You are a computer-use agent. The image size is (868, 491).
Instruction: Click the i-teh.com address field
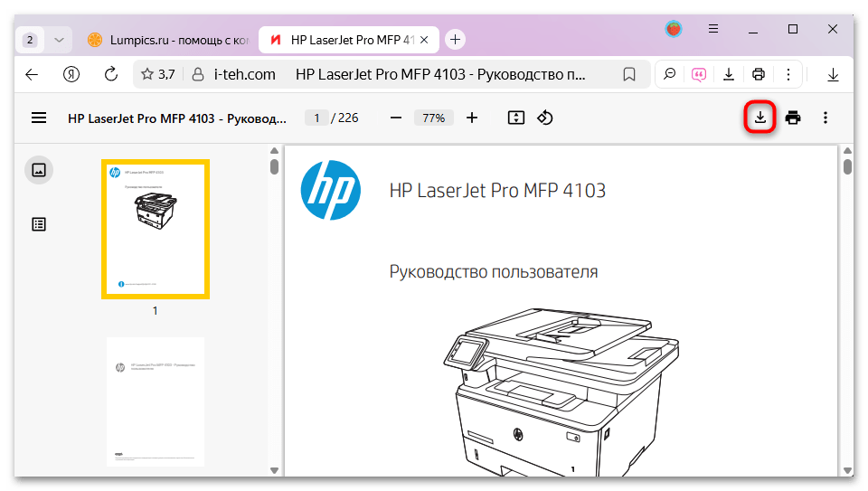[245, 74]
